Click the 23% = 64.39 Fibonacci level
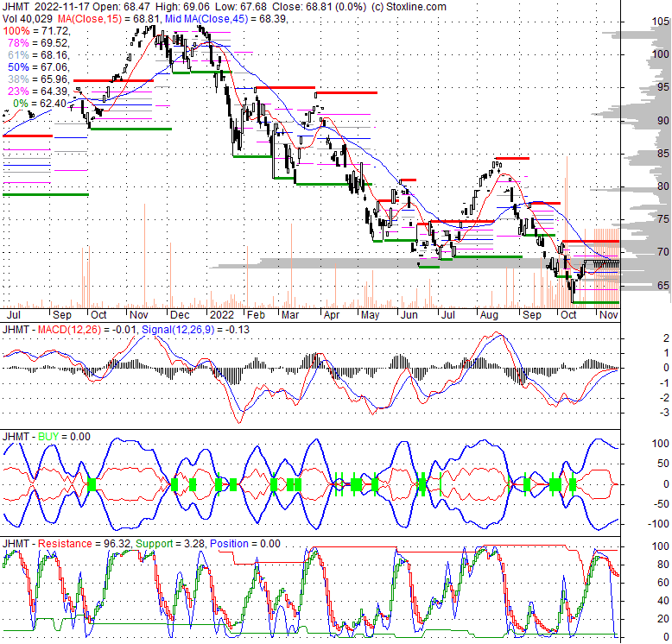672x644 pixels. (39, 92)
